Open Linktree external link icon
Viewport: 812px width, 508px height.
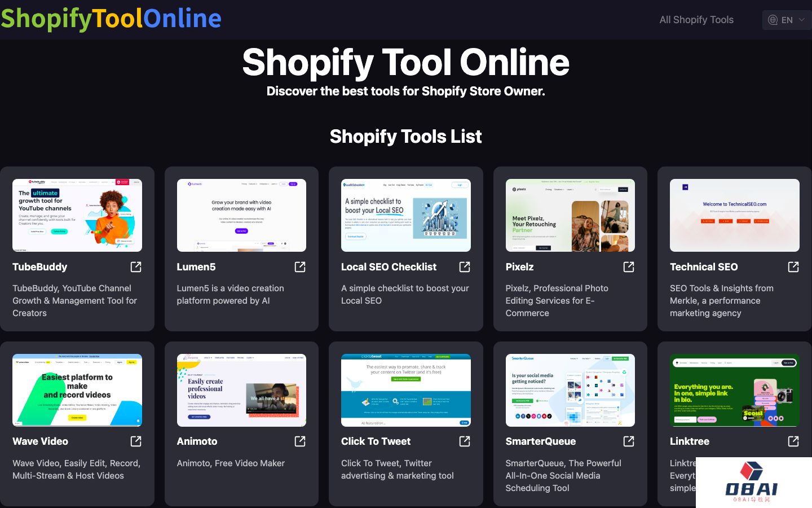coord(793,441)
